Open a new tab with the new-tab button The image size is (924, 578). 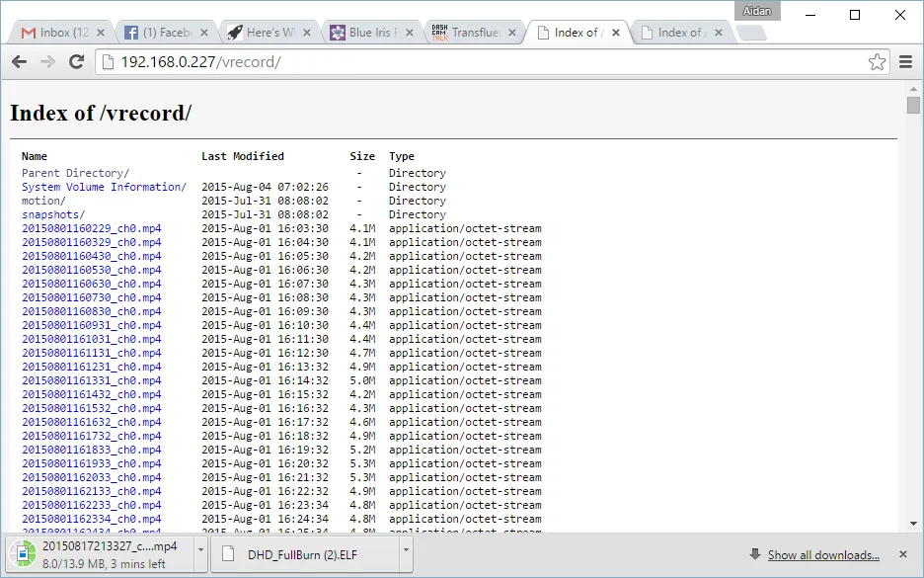[x=751, y=34]
